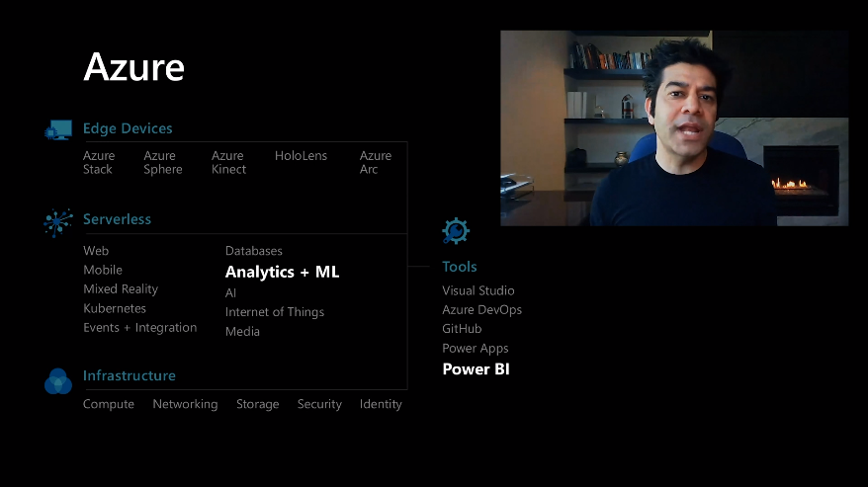Click GitHub in Tools list
This screenshot has width=868, height=487.
[x=462, y=329]
